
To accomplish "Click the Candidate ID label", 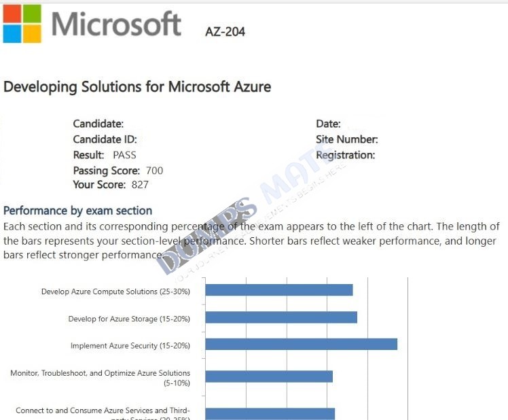I will (105, 139).
